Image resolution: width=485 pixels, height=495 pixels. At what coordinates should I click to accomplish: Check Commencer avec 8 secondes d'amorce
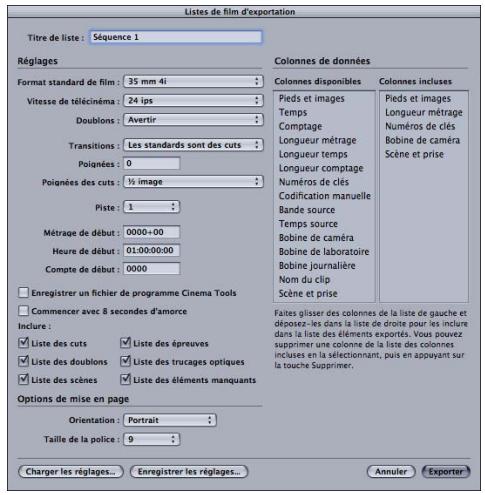(x=23, y=311)
